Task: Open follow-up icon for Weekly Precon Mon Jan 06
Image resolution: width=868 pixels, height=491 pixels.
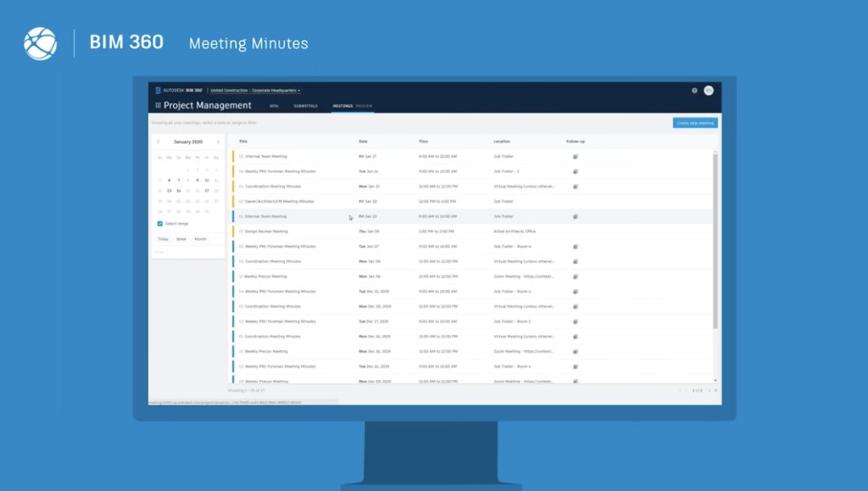Action: [576, 276]
